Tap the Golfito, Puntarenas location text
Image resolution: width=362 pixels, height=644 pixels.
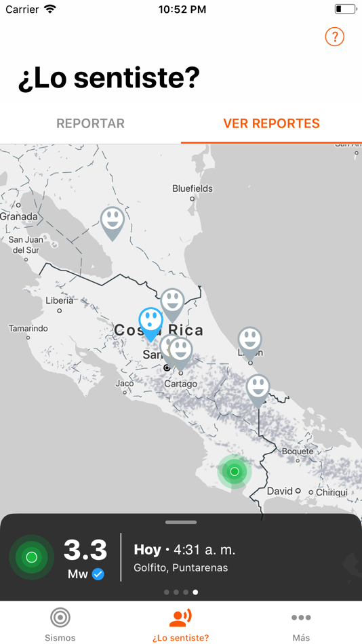tap(181, 568)
